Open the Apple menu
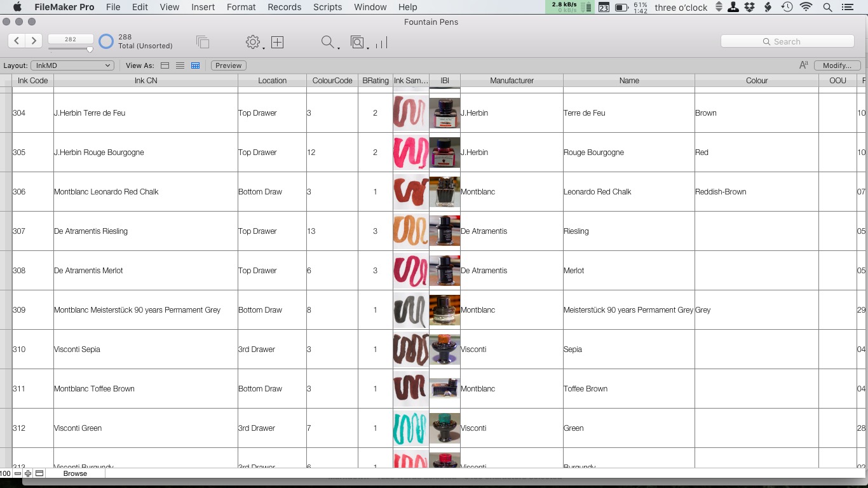Image resolution: width=868 pixels, height=488 pixels. click(x=17, y=7)
